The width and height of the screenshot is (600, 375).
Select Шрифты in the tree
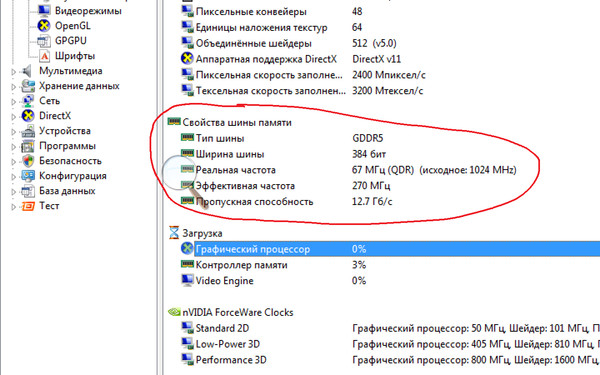pyautogui.click(x=75, y=56)
